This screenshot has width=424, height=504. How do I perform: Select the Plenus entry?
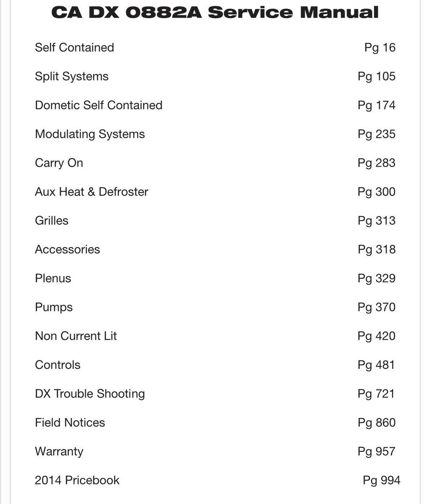(x=53, y=278)
